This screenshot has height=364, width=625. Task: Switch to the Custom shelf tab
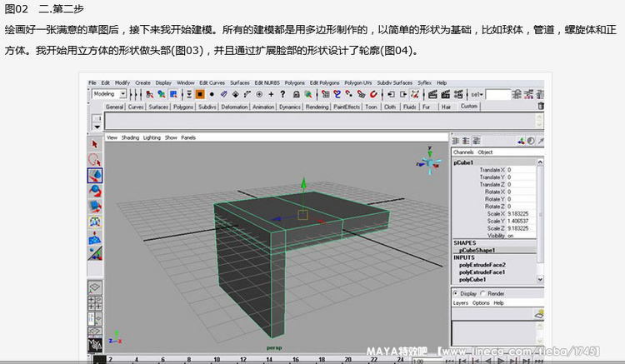click(468, 106)
